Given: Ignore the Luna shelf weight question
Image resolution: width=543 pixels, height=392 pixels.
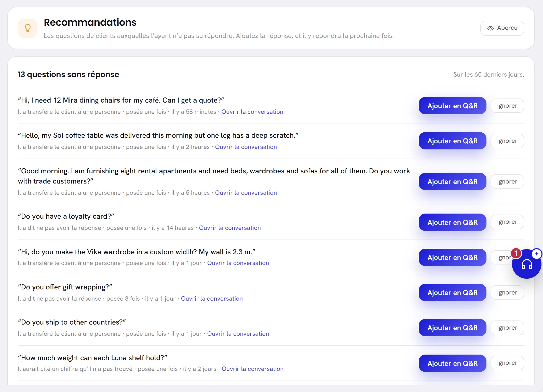Looking at the screenshot, I should tap(507, 363).
